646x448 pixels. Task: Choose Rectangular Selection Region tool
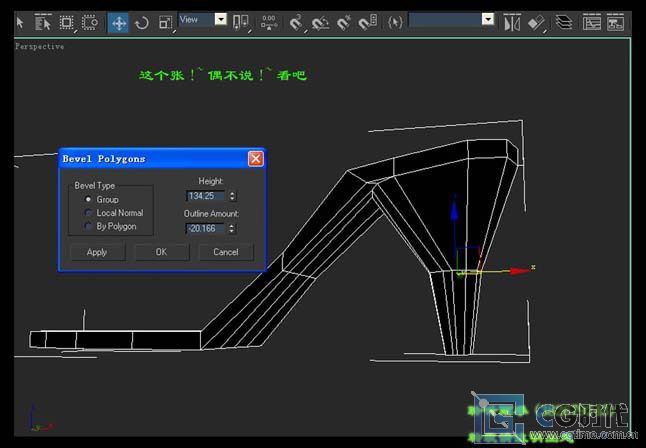coord(67,23)
